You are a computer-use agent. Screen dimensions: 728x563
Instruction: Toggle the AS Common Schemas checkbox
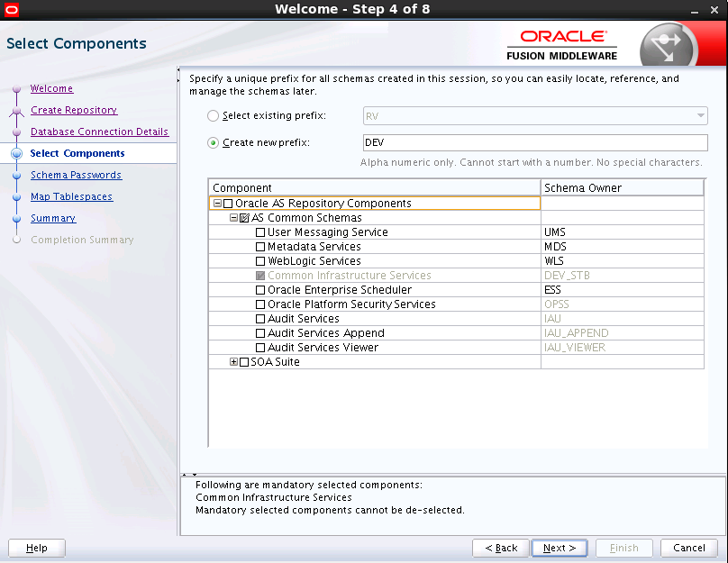(244, 218)
